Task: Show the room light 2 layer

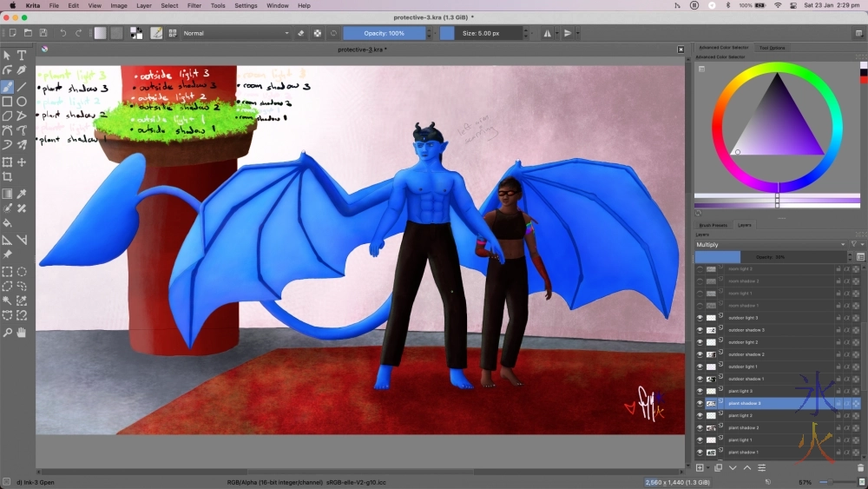Action: click(700, 269)
